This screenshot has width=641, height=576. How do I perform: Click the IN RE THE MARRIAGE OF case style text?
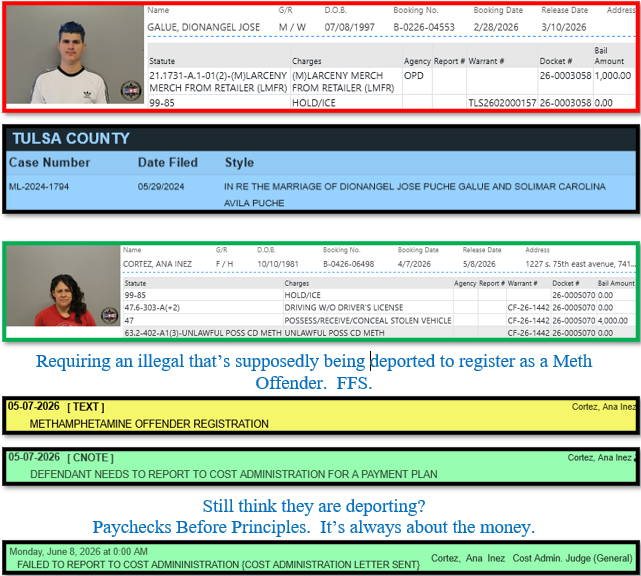point(415,195)
